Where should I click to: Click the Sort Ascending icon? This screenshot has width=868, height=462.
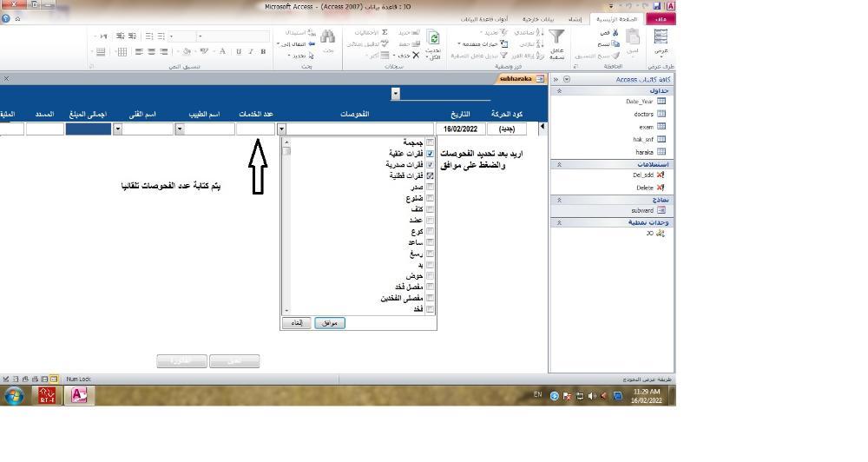pyautogui.click(x=540, y=33)
